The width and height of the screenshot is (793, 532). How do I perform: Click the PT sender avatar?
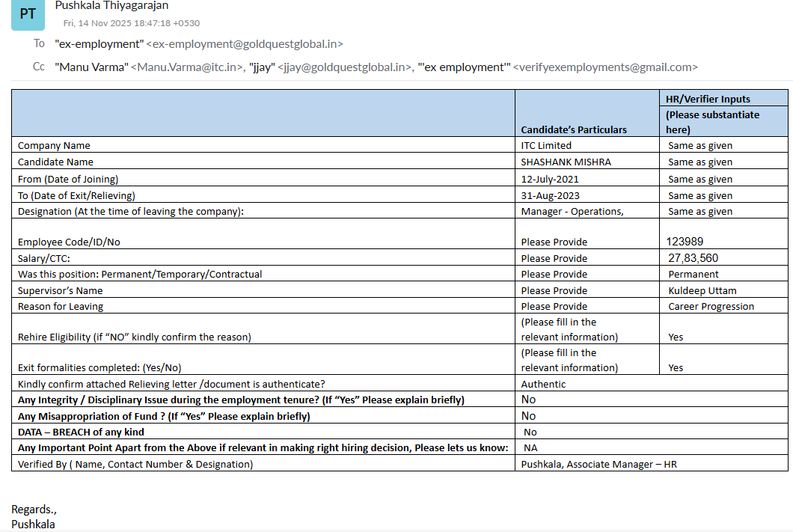[28, 14]
